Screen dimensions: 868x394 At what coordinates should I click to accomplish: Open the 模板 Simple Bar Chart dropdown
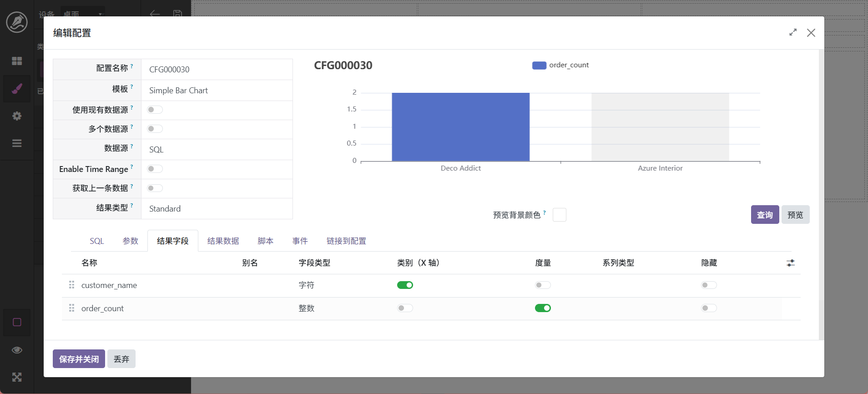(217, 91)
